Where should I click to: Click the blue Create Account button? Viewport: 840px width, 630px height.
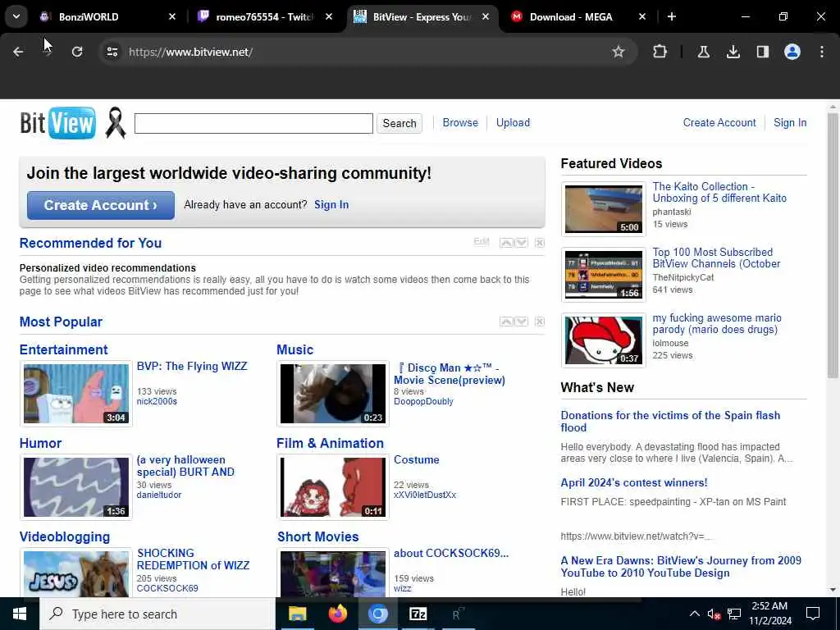point(101,205)
